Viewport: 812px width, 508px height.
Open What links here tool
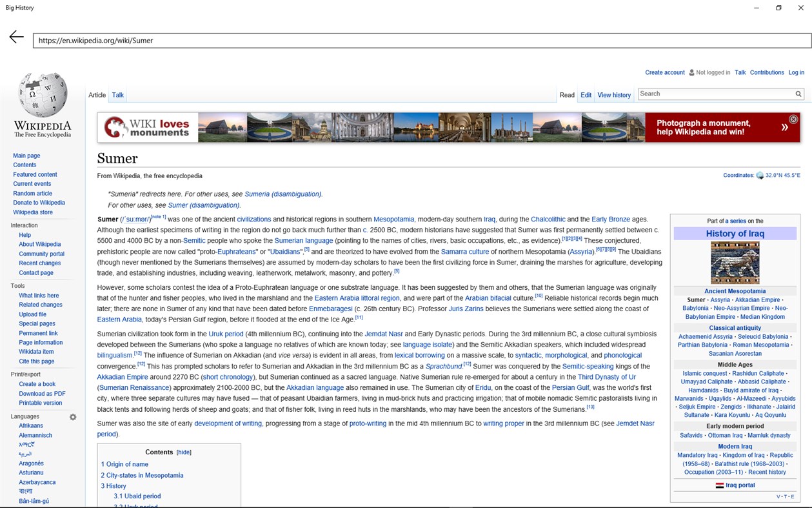[x=39, y=296]
